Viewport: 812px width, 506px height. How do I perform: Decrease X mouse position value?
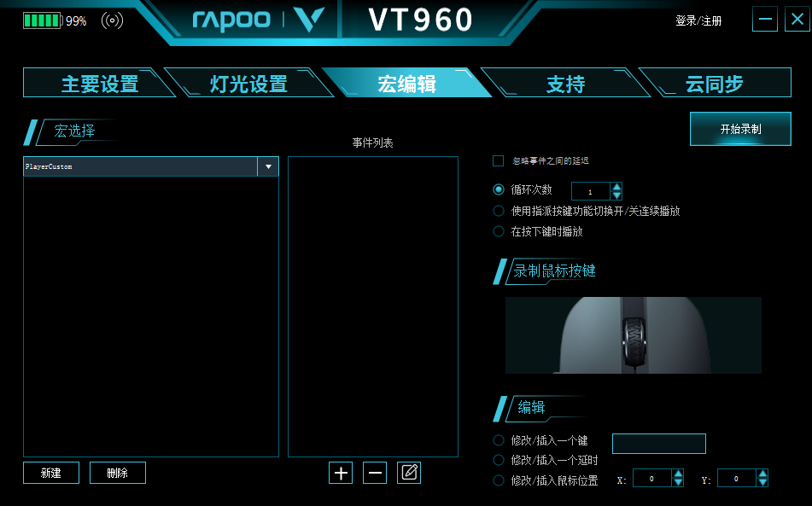[x=678, y=483]
